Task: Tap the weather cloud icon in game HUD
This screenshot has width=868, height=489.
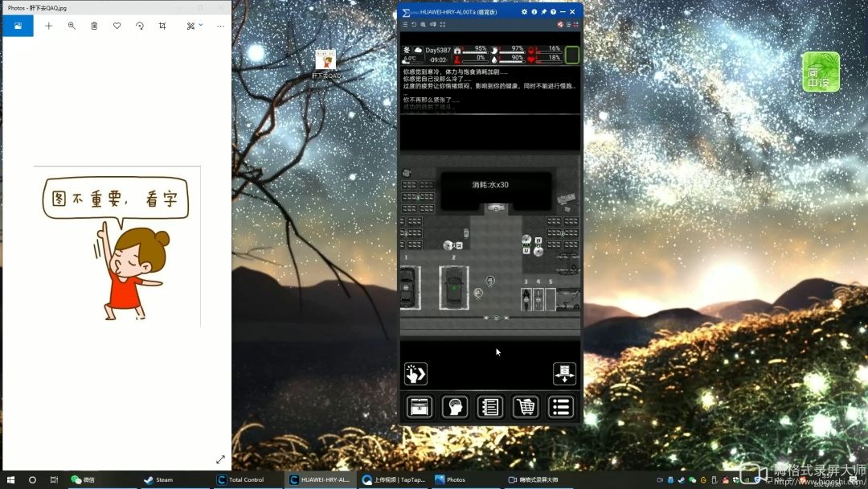Action: click(x=418, y=50)
